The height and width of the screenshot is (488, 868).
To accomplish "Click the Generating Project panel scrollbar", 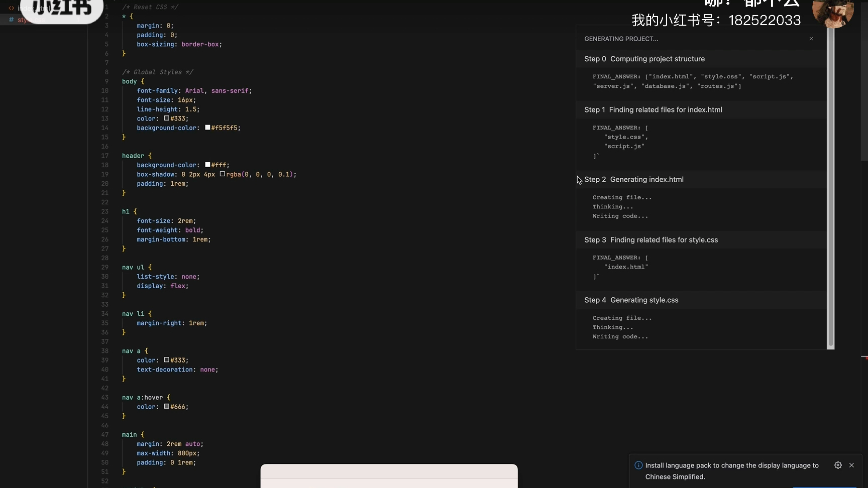I will click(x=830, y=186).
